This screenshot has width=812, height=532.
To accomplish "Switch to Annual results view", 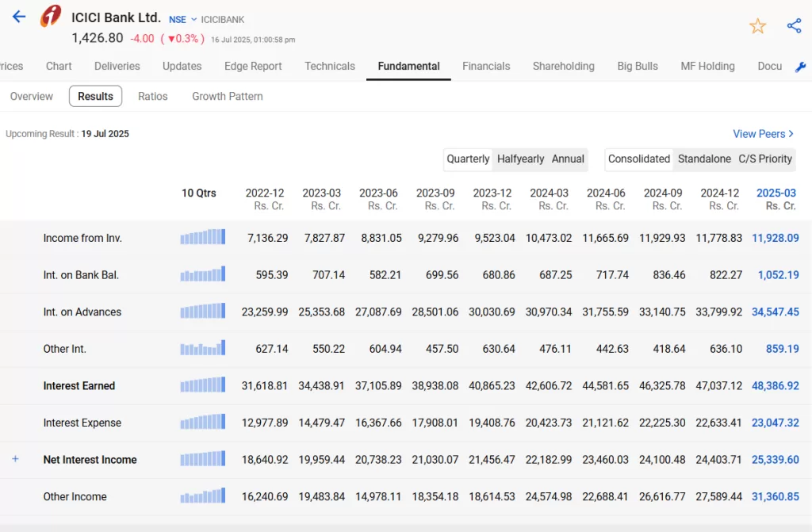I will tap(568, 159).
